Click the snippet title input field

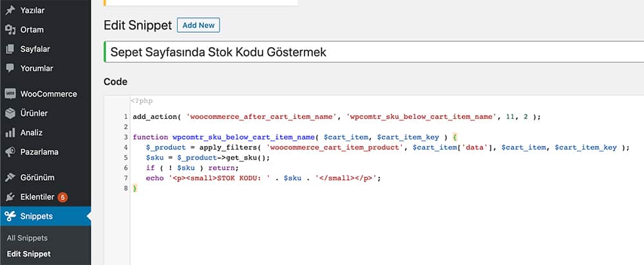pos(374,52)
